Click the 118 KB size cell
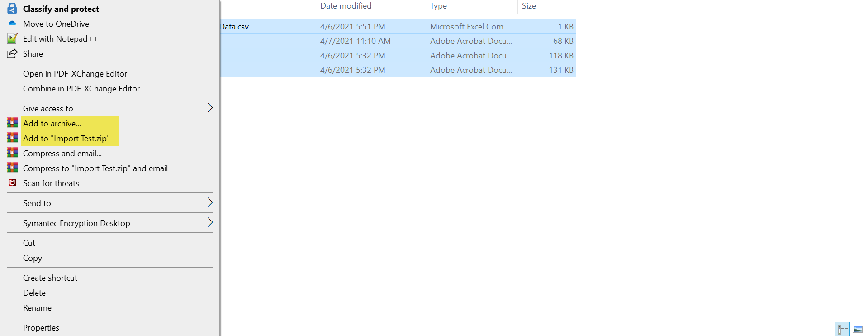Screen dimensions: 868x336 pos(561,55)
